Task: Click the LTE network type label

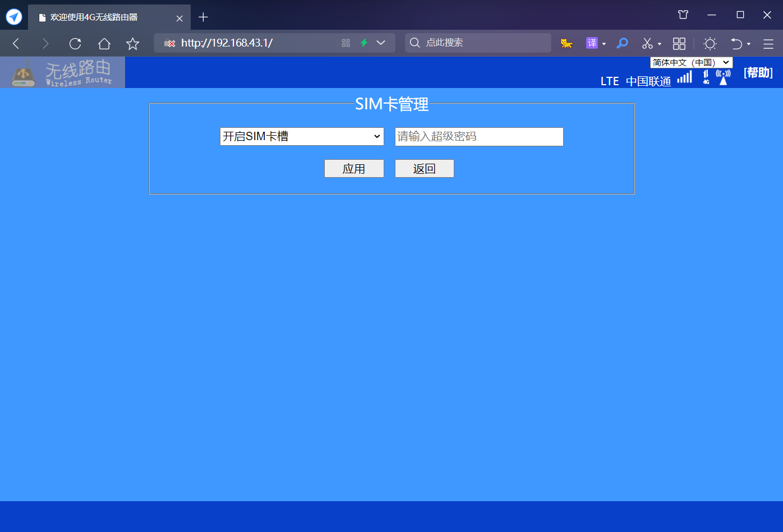Action: tap(610, 81)
